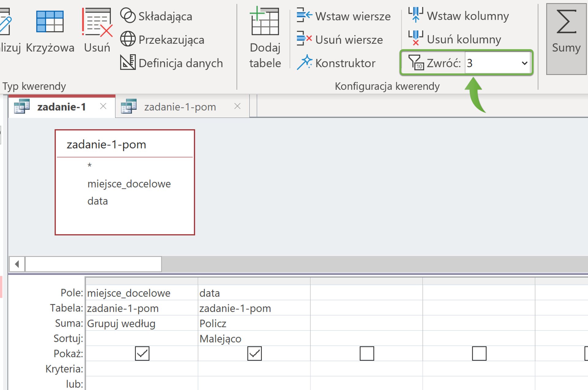588x390 pixels.
Task: Expand the Zwróć dropdown arrow
Action: [x=524, y=63]
